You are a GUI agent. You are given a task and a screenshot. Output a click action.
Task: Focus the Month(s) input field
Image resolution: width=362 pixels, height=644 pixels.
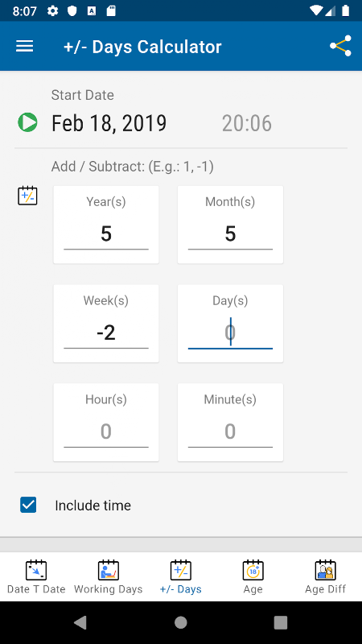230,234
